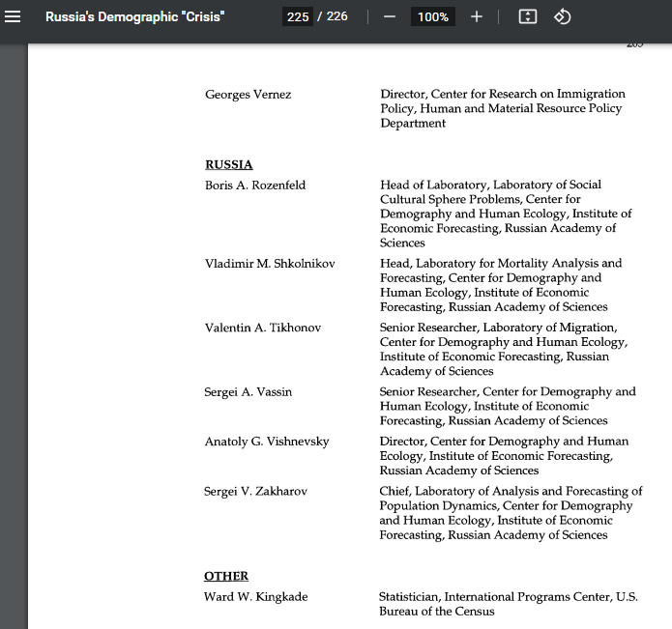This screenshot has height=629, width=672.
Task: Click the name Valentin A. Tikhonov
Action: [x=262, y=328]
